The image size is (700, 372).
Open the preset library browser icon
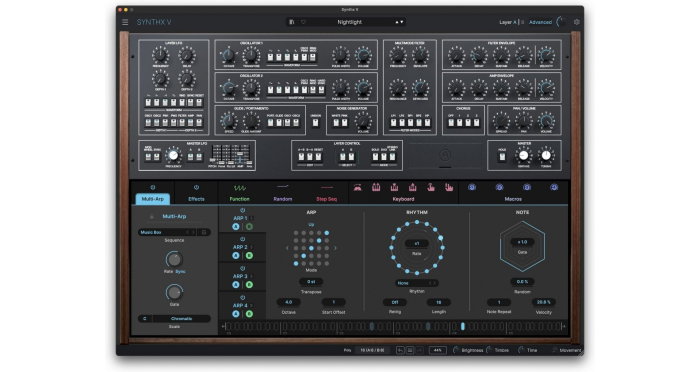click(x=292, y=22)
